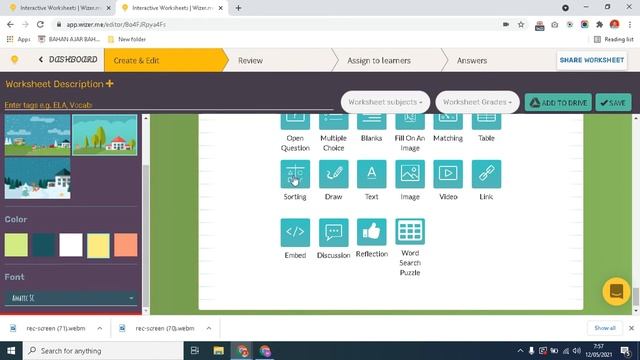The width and height of the screenshot is (640, 360).
Task: Click the plus icon beside Worksheet Description
Action: coord(109,84)
